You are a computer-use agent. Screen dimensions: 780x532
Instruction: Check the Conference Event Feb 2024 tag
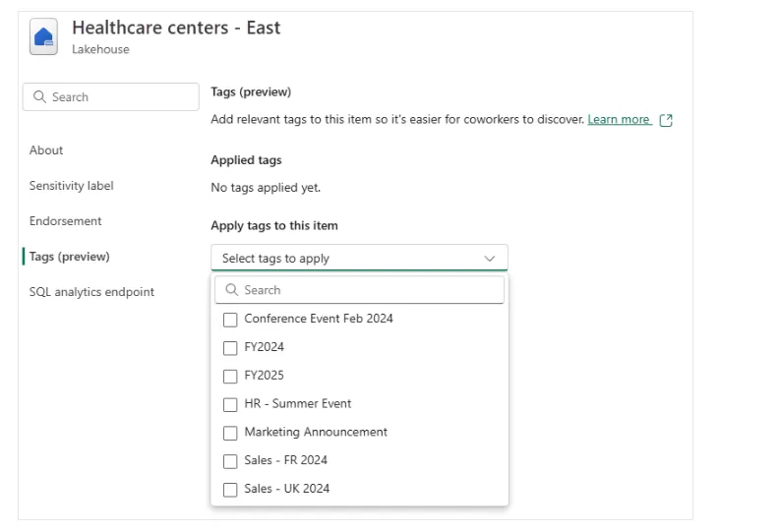(x=230, y=320)
